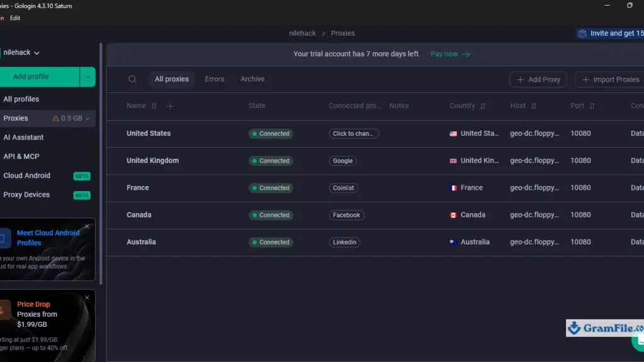Open Proxy Devices in sidebar
Image resolution: width=644 pixels, height=362 pixels.
(x=26, y=195)
